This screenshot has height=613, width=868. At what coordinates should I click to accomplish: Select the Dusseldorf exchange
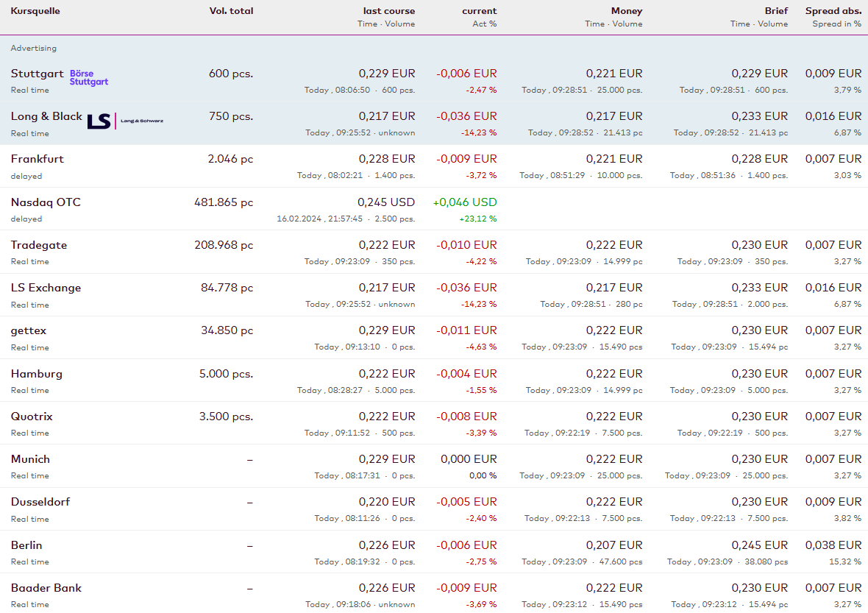[40, 502]
